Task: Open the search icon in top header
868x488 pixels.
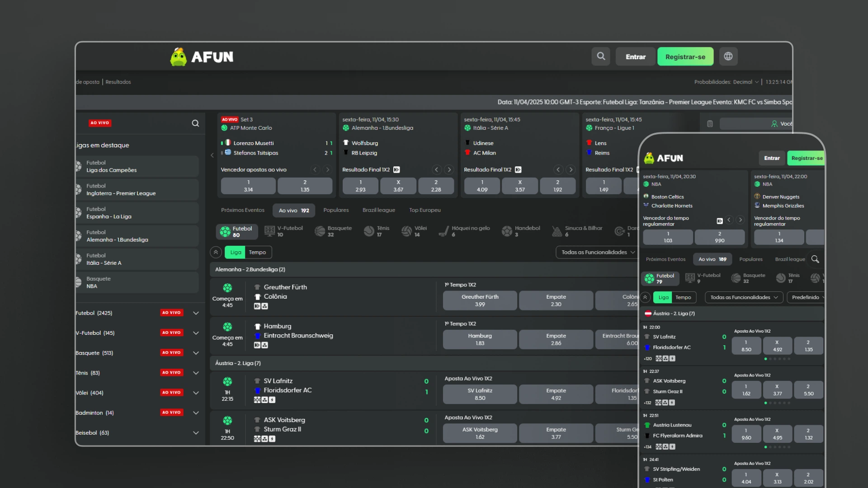Action: coord(601,56)
